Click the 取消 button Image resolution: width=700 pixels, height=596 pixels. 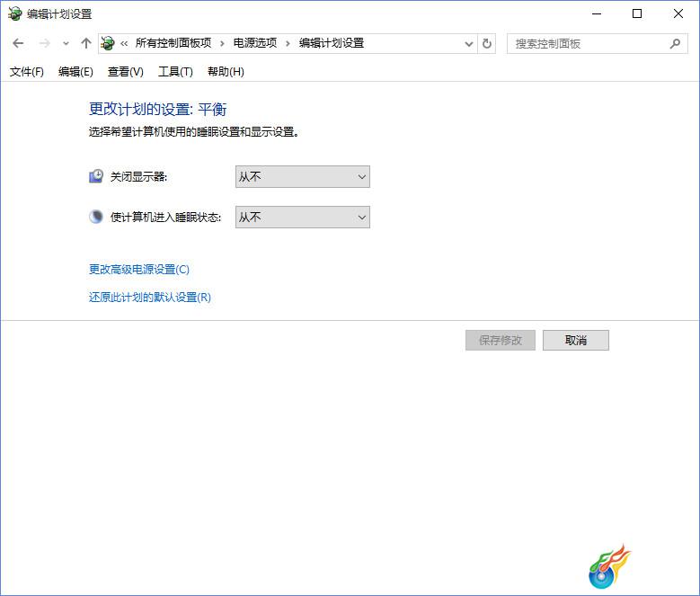coord(576,340)
